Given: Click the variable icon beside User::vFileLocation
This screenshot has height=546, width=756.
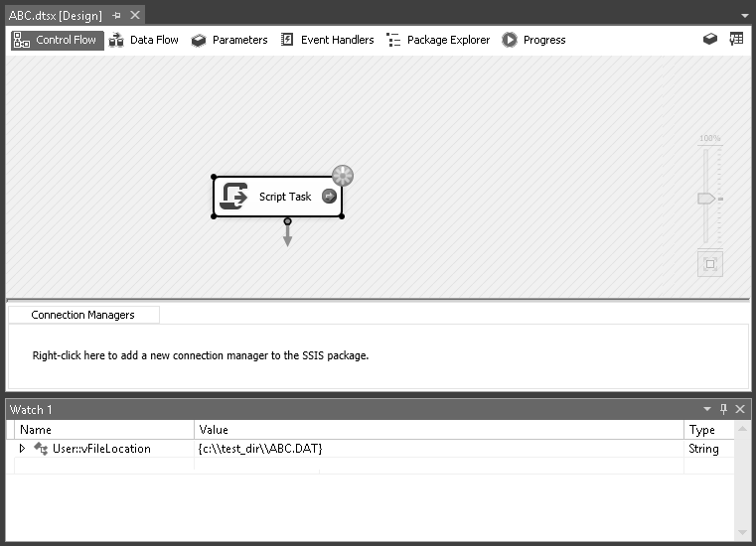Looking at the screenshot, I should [x=41, y=449].
